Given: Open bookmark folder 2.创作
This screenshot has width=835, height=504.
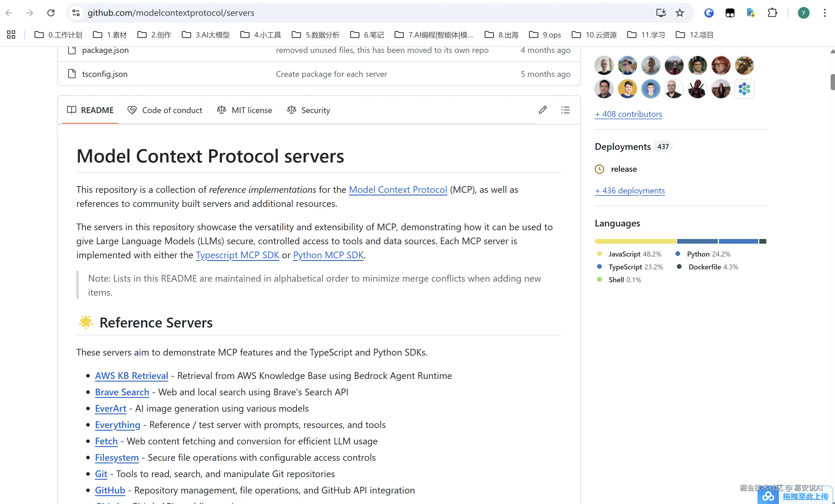Looking at the screenshot, I should click(x=154, y=34).
